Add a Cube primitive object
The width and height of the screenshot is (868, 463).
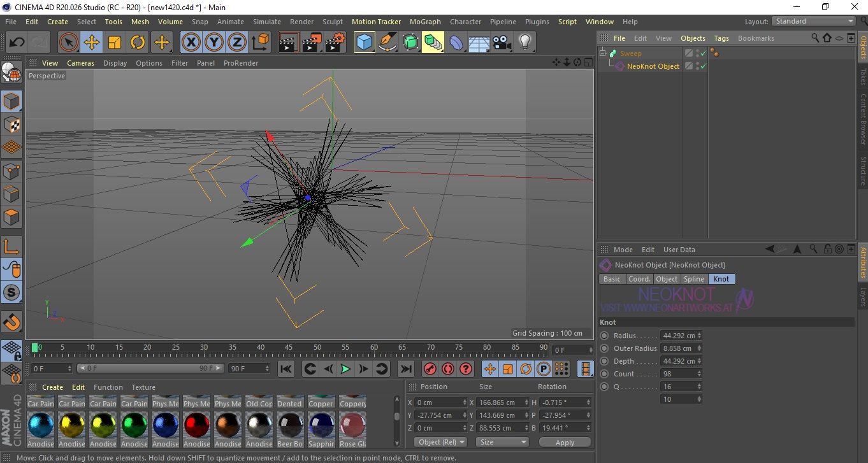click(x=364, y=43)
